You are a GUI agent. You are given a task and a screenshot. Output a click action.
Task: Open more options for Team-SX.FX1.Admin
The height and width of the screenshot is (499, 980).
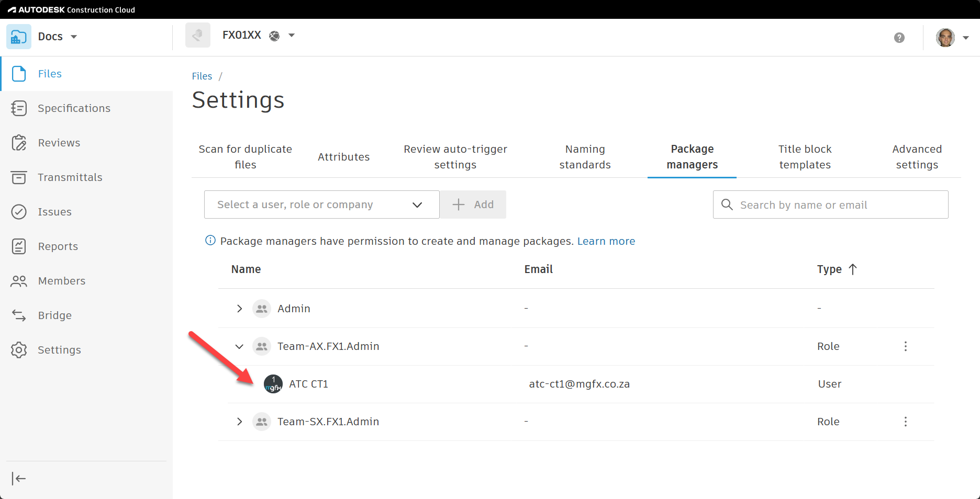tap(906, 422)
